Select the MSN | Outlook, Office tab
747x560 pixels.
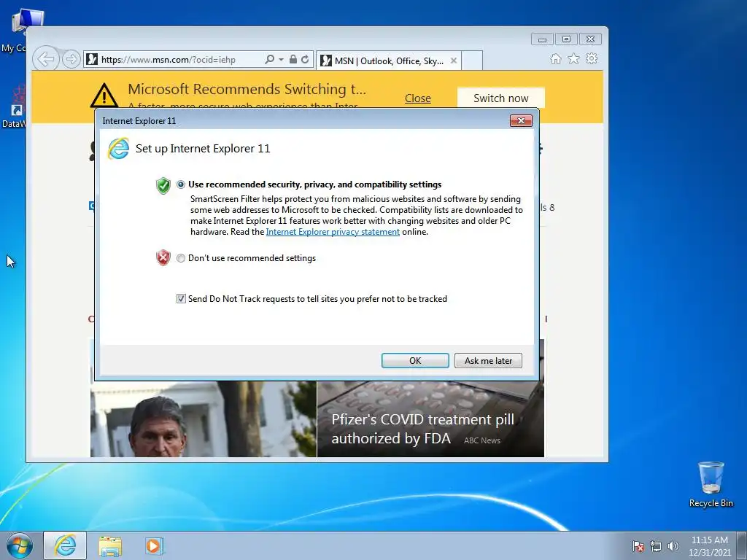(388, 61)
